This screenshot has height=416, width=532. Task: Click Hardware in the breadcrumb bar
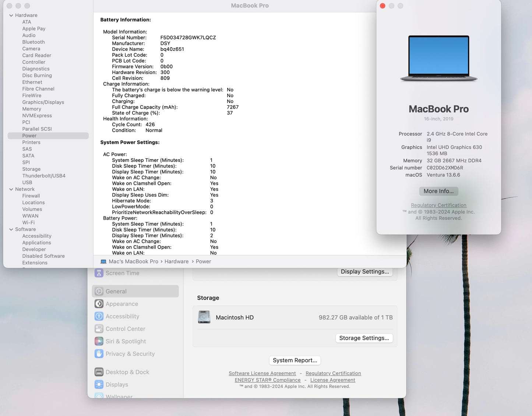click(x=176, y=261)
